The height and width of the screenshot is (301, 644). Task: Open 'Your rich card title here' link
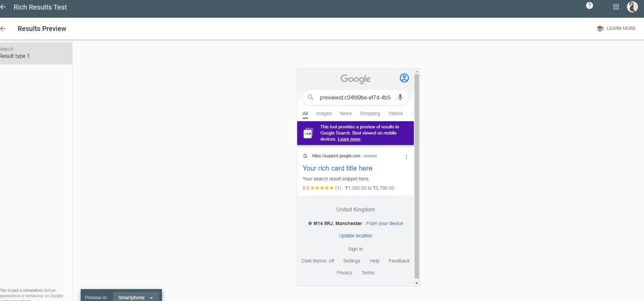pyautogui.click(x=338, y=168)
